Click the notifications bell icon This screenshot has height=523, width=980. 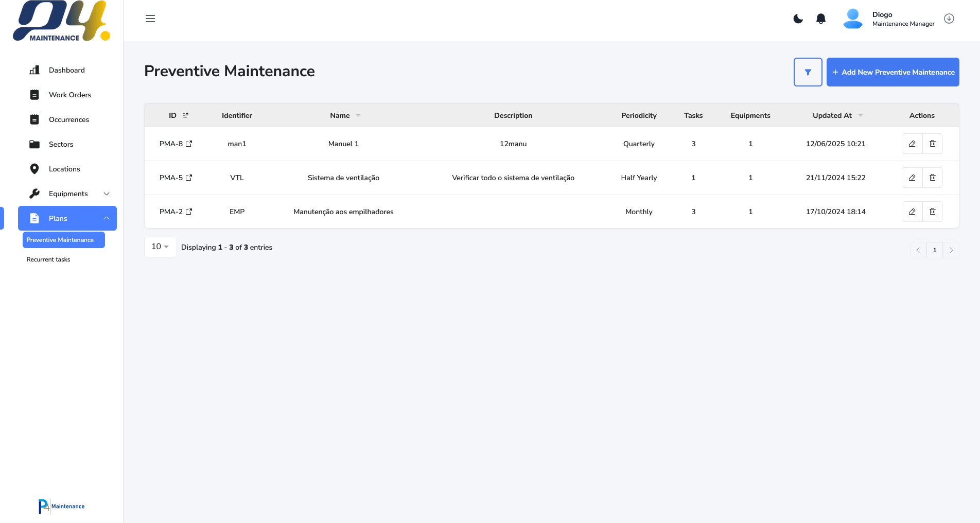tap(821, 19)
